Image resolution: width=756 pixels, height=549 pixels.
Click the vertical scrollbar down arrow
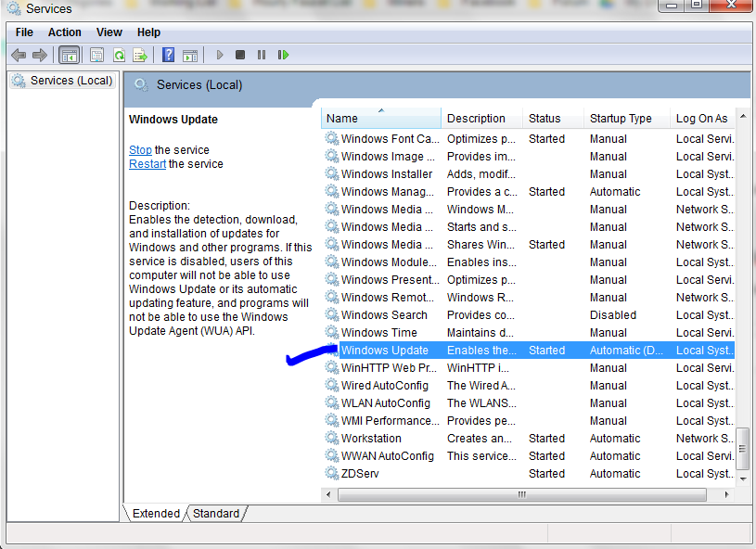click(743, 479)
